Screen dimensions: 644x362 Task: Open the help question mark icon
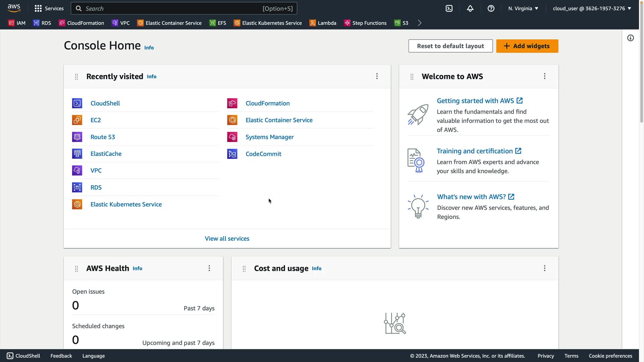point(491,8)
